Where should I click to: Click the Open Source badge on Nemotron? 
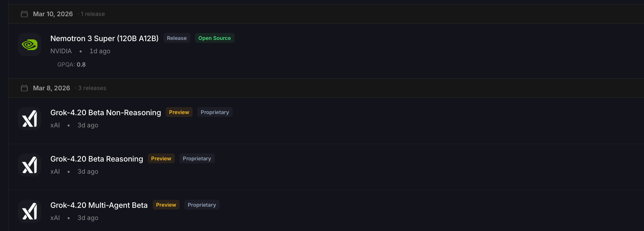214,38
